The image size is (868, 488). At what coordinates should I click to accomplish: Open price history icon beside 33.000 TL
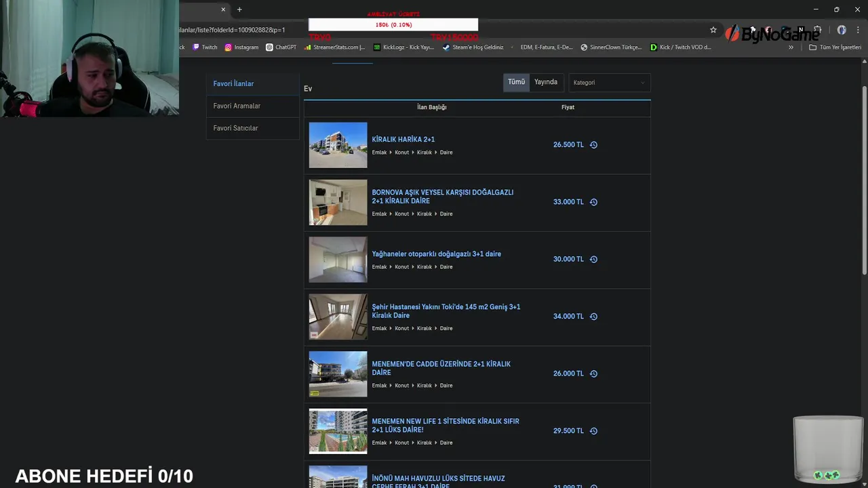(593, 202)
